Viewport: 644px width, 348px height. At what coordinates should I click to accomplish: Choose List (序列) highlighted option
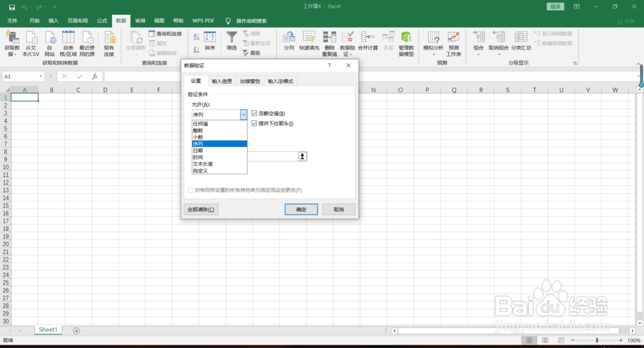pyautogui.click(x=220, y=143)
